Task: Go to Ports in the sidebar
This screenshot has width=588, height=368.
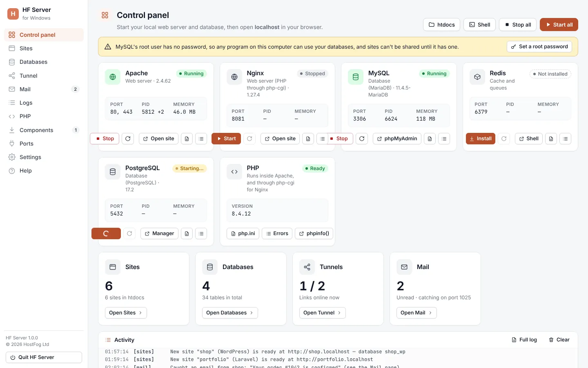Action: [44, 144]
